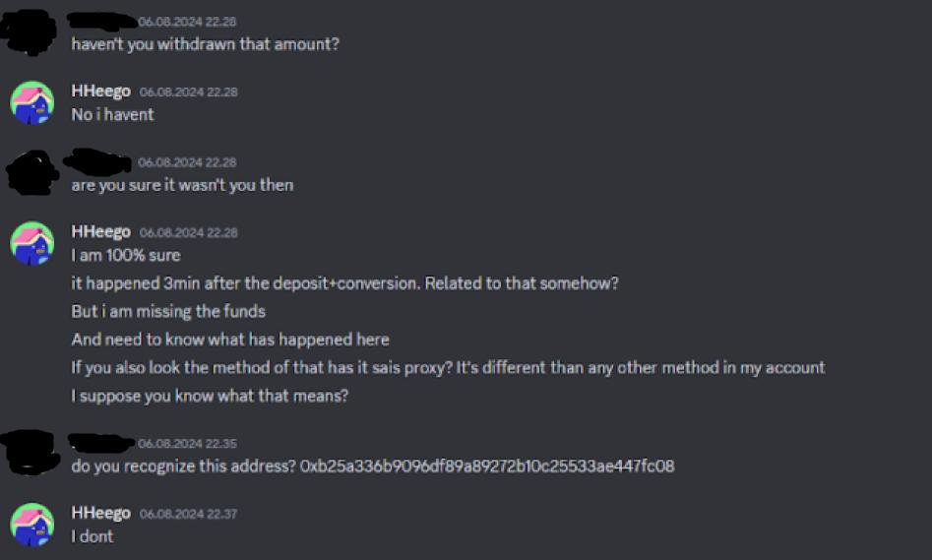Select the message "I suppose you know what that means?"

click(x=210, y=396)
